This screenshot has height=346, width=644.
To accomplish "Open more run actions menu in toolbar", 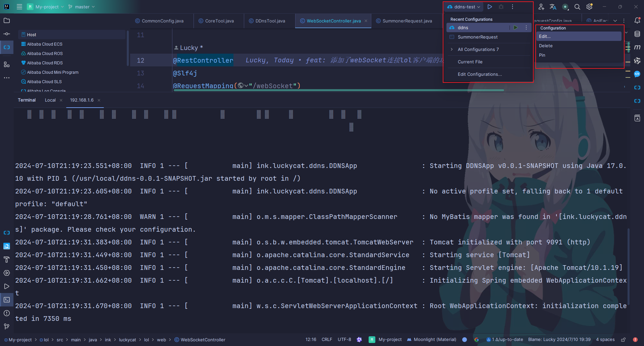I will [x=513, y=7].
